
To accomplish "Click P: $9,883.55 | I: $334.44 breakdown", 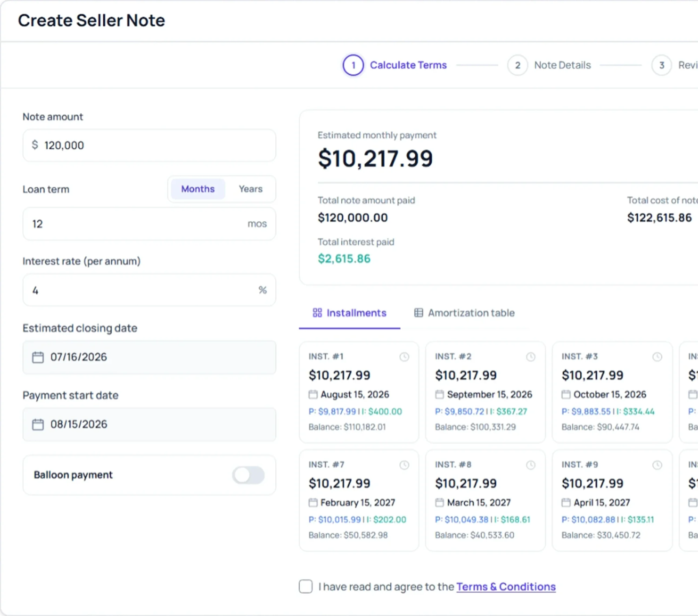I will click(x=608, y=411).
